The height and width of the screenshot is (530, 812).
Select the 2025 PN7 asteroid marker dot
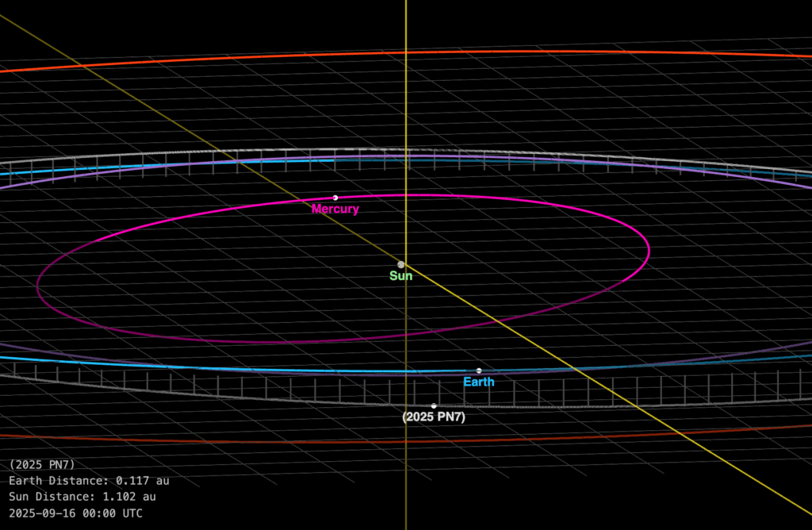click(434, 406)
